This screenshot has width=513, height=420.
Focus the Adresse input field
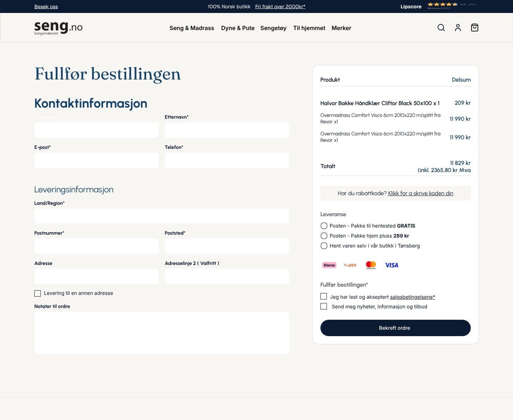(x=96, y=276)
